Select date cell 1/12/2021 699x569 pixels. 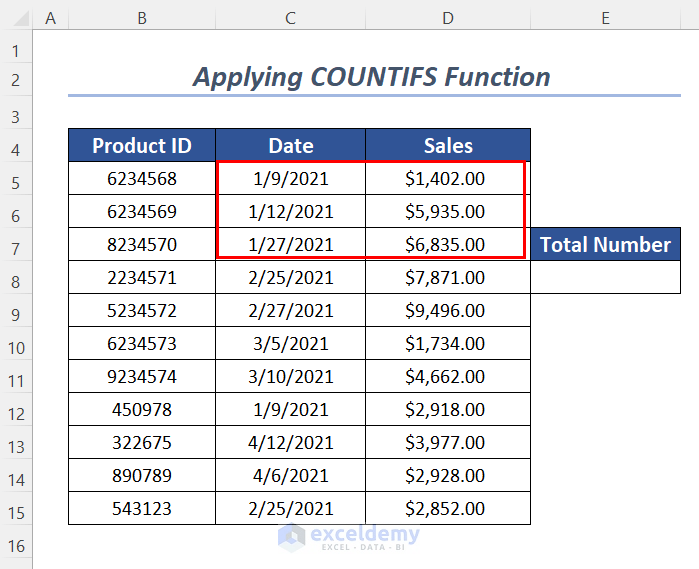290,211
